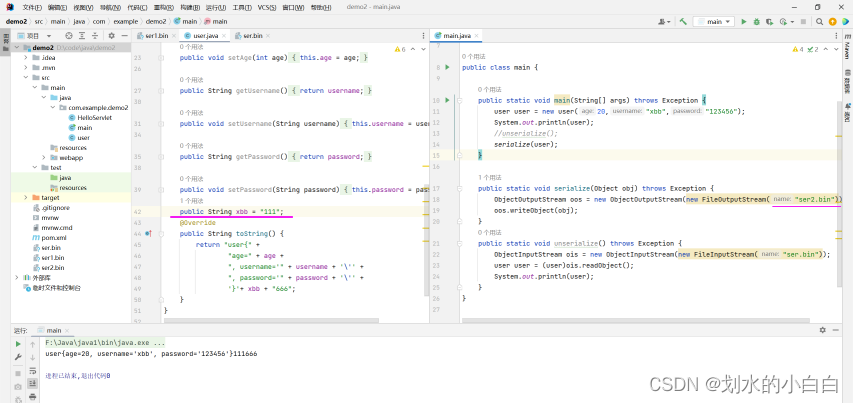853x403 pixels.
Task: Click the 4 warnings indicator in main.java
Action: pyautogui.click(x=798, y=49)
